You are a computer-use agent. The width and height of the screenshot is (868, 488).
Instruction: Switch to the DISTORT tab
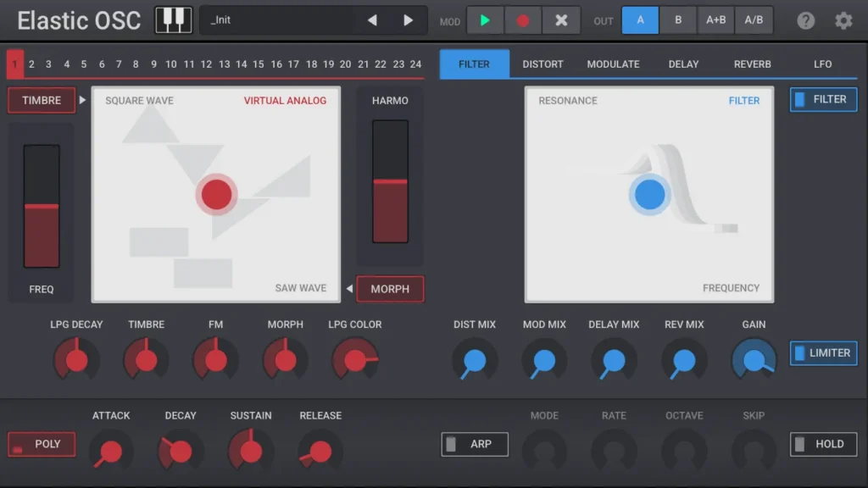click(542, 64)
